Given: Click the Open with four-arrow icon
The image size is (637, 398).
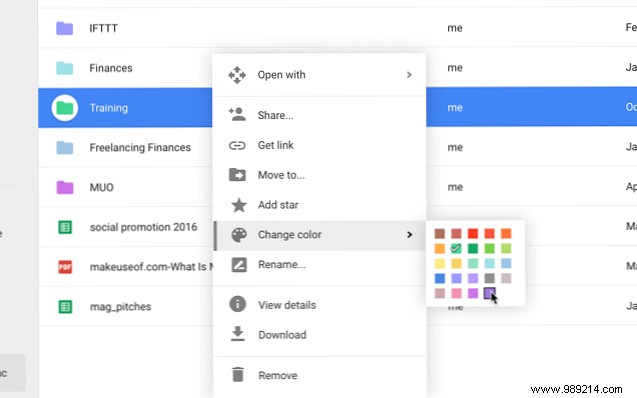Looking at the screenshot, I should [237, 75].
